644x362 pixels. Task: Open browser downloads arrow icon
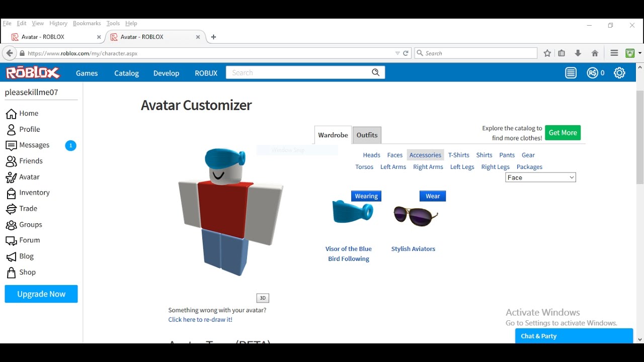click(578, 53)
